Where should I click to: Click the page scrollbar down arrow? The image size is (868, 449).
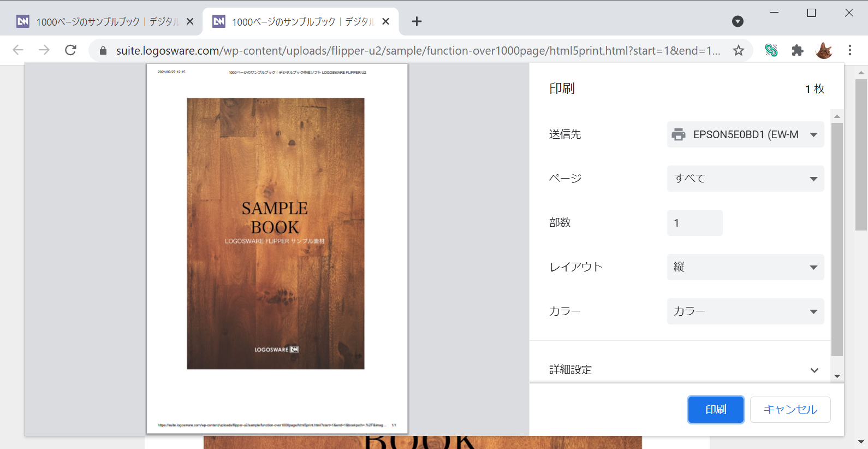pyautogui.click(x=861, y=442)
